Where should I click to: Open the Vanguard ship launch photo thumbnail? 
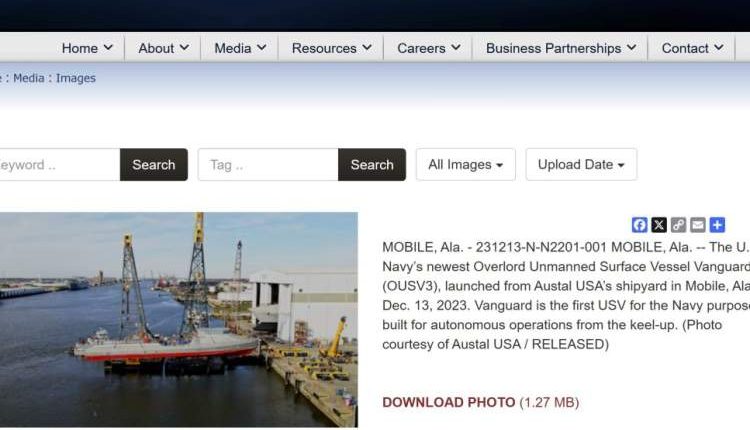[x=178, y=320]
